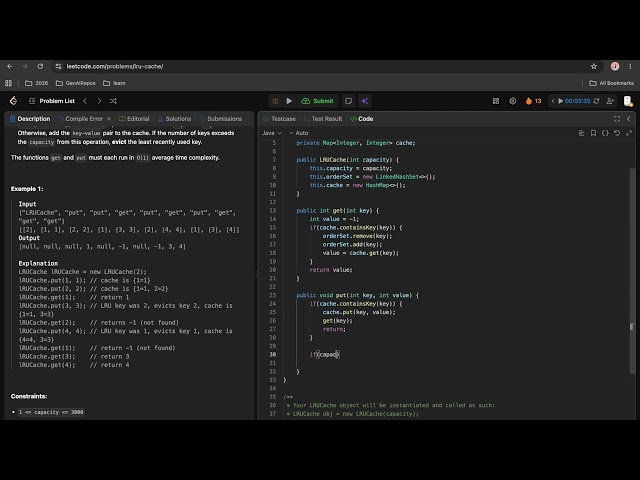Screen dimensions: 640x480
Task: Switch to the Editorial tab
Action: point(134,119)
